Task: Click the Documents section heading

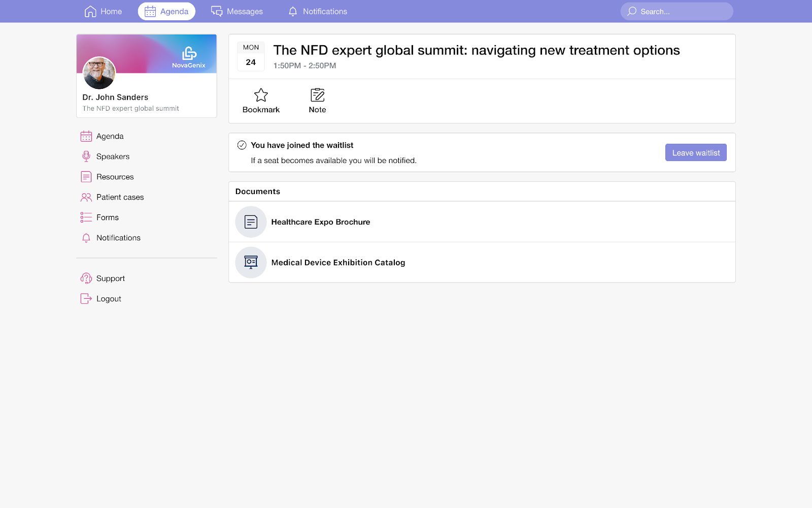Action: click(x=258, y=192)
